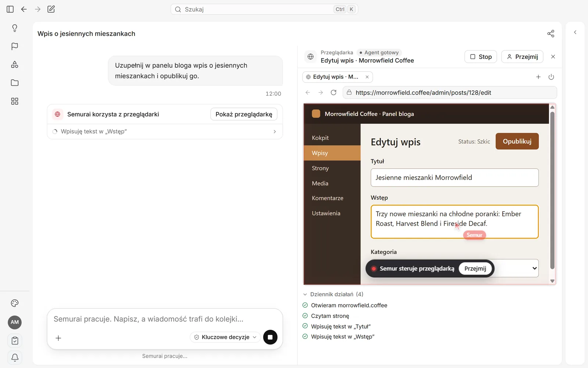
Task: Open the clipboard tasks icon
Action: [15, 341]
